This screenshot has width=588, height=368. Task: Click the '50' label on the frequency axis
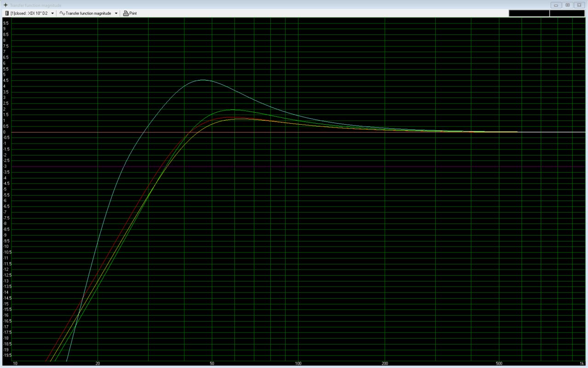coord(211,364)
